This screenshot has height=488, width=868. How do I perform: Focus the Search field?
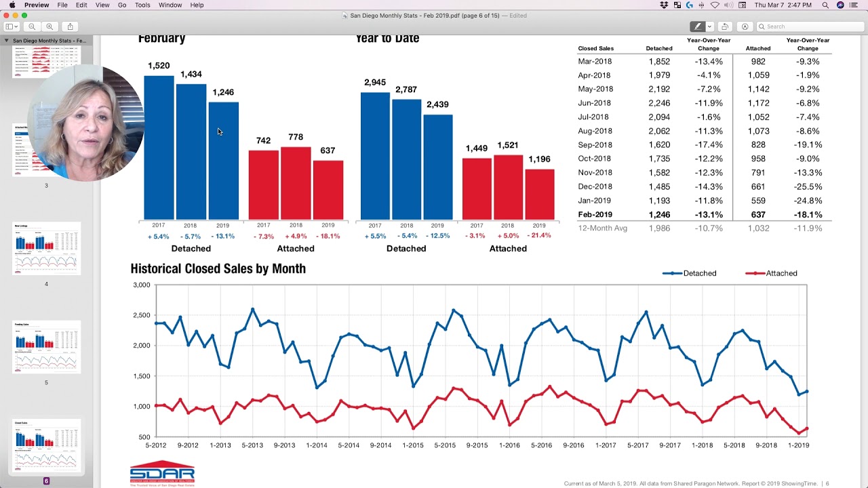(x=810, y=26)
